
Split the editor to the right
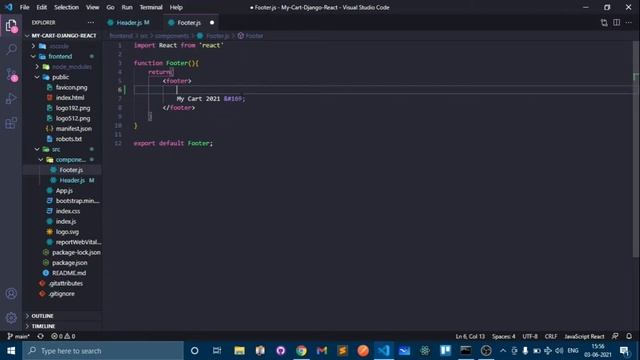617,22
